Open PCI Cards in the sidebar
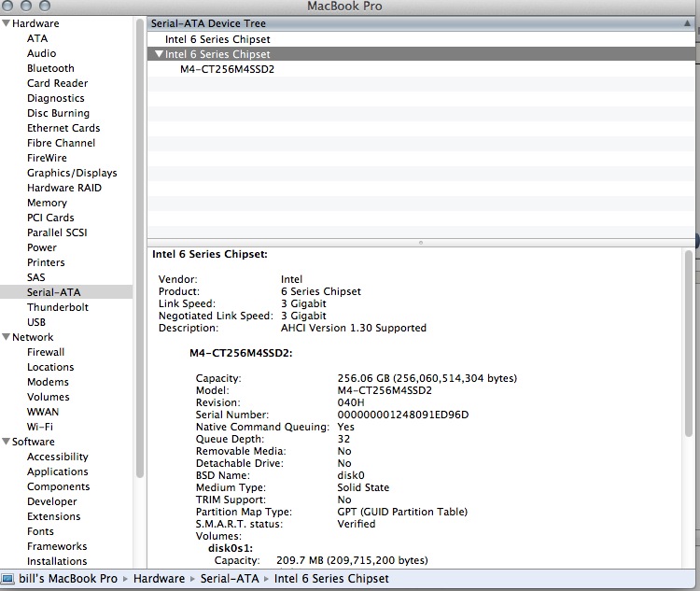This screenshot has height=591, width=700. pos(50,218)
